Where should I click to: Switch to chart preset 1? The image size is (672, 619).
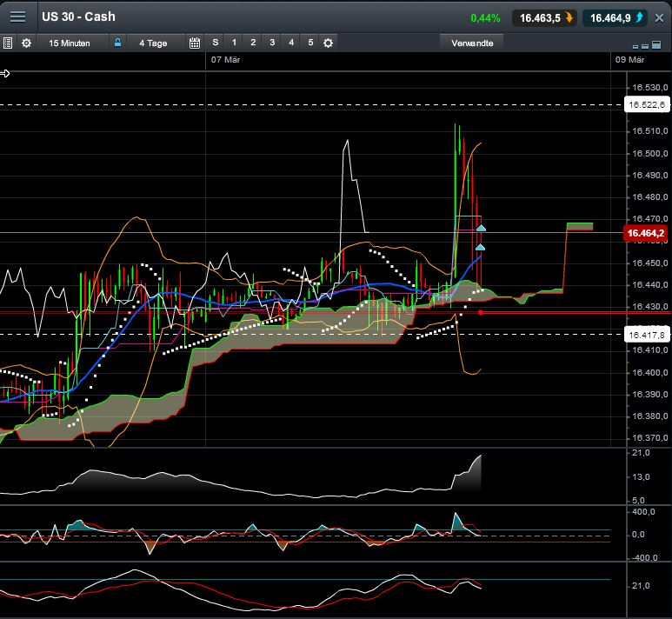point(234,43)
